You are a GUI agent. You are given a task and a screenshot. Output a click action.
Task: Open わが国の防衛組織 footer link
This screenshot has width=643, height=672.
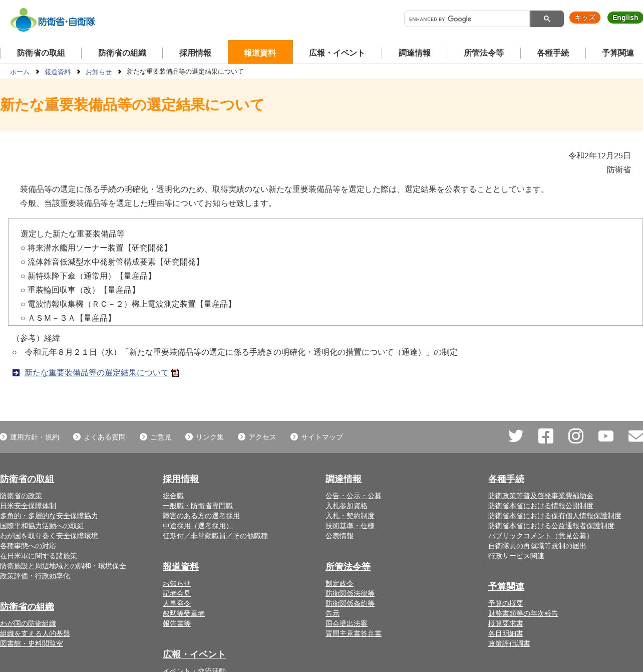[x=28, y=624]
